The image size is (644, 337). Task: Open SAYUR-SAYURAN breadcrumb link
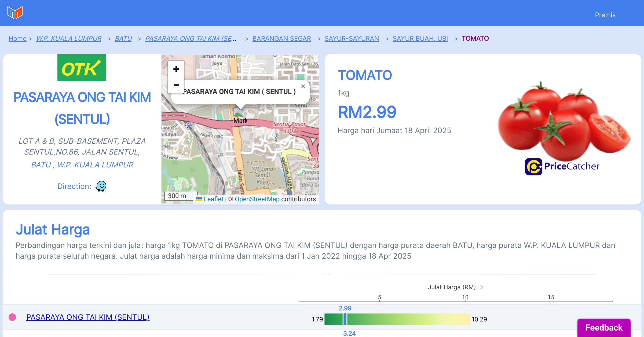click(352, 39)
